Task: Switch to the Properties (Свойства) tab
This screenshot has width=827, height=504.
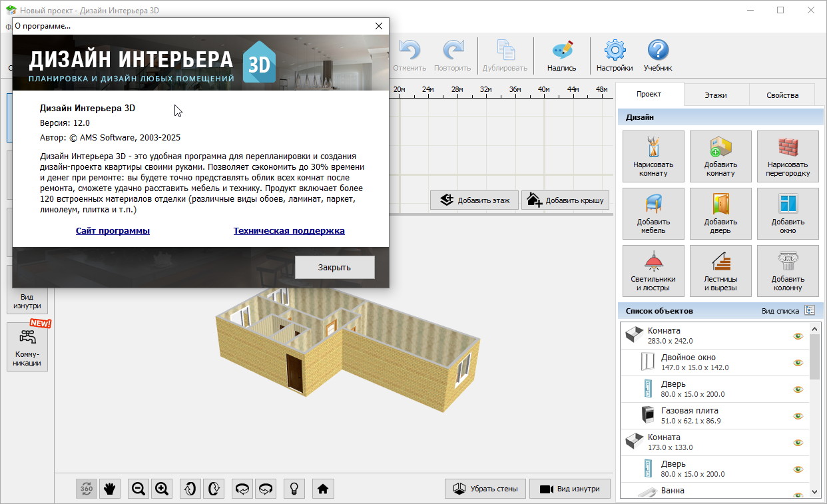Action: (x=782, y=95)
